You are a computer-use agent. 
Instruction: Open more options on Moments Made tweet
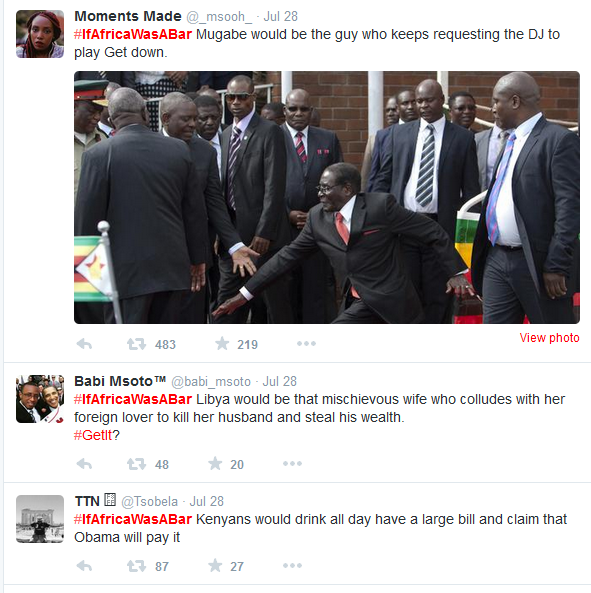click(306, 343)
